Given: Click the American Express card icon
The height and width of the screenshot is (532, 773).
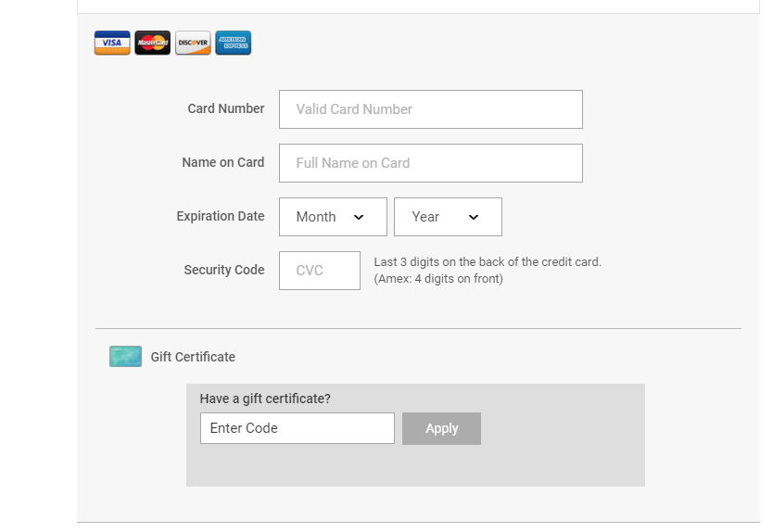Looking at the screenshot, I should click(x=233, y=43).
